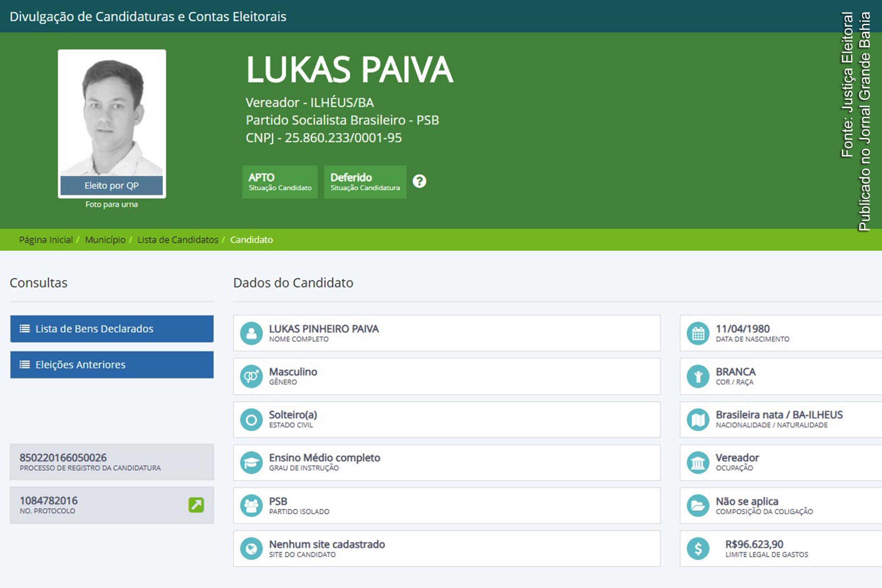
Task: Select the Ensino Médio completo text
Action: (325, 458)
